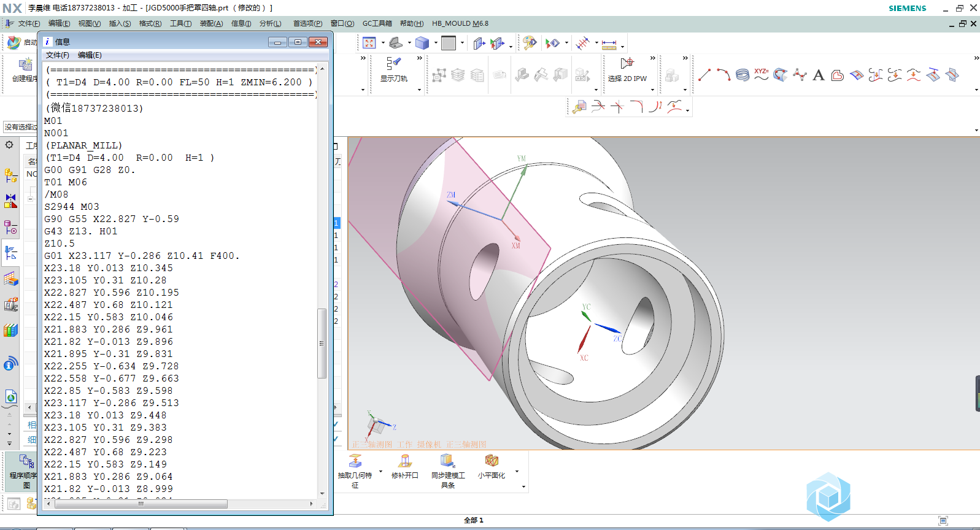Click the '(PLANAR_MILL)' line in listing
Screen dimensions: 980x530
[83, 145]
